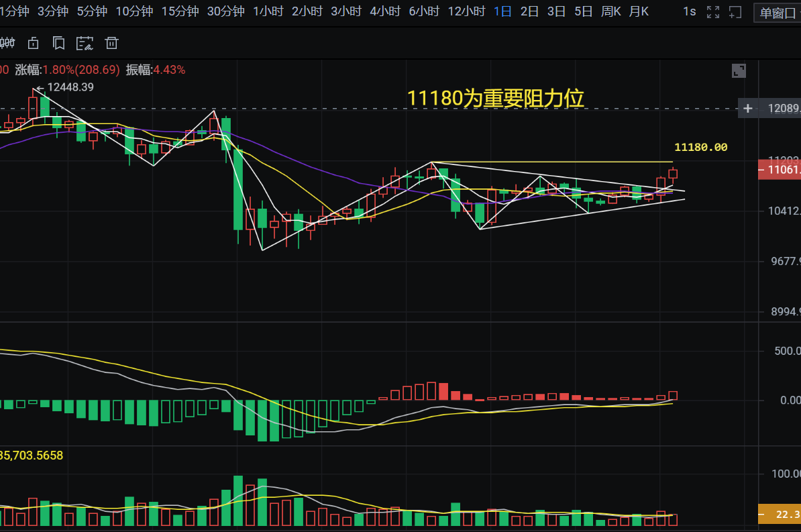Select the 3日 timeframe
801x532 pixels.
tap(556, 11)
